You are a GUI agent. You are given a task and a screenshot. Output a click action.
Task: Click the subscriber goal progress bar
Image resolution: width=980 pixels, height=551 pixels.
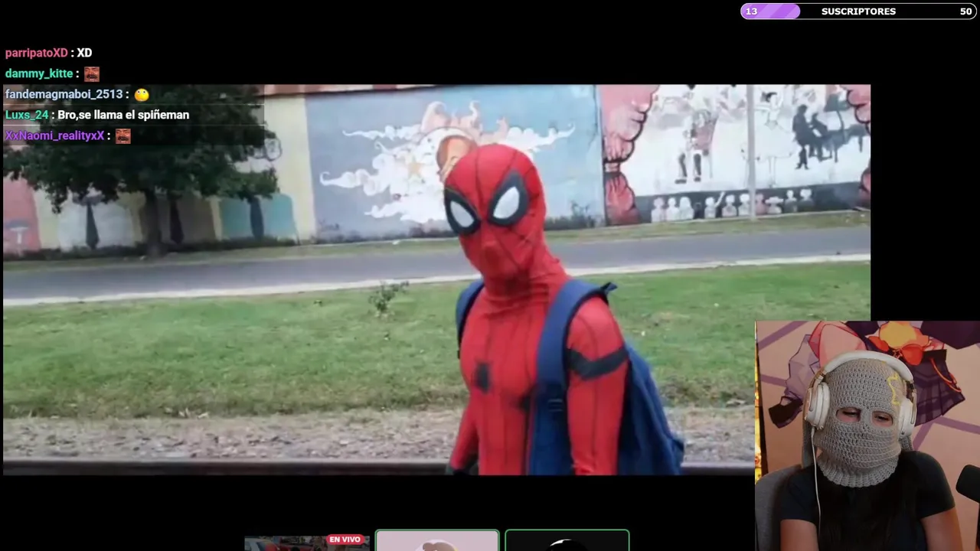pyautogui.click(x=858, y=11)
